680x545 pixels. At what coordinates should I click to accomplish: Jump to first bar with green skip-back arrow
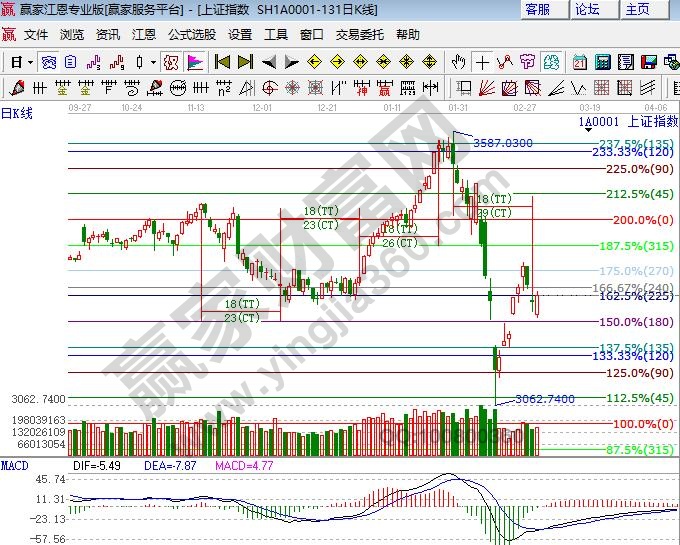point(222,62)
